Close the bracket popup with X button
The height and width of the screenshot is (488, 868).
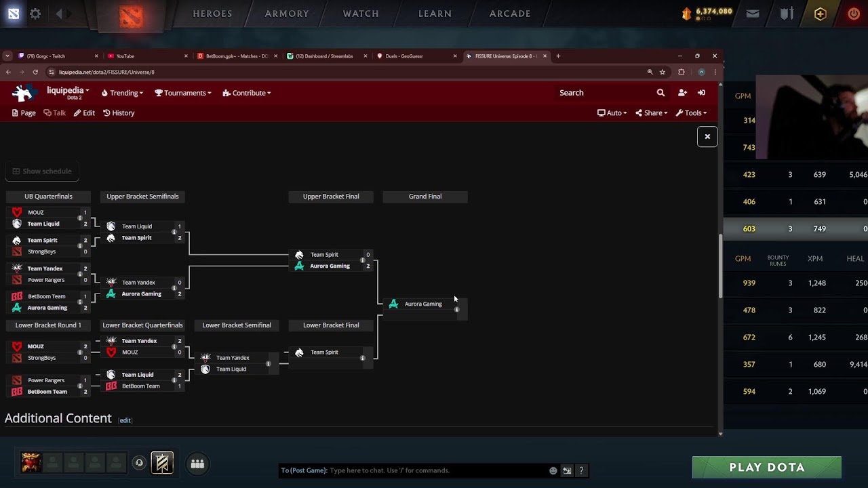pyautogui.click(x=707, y=137)
